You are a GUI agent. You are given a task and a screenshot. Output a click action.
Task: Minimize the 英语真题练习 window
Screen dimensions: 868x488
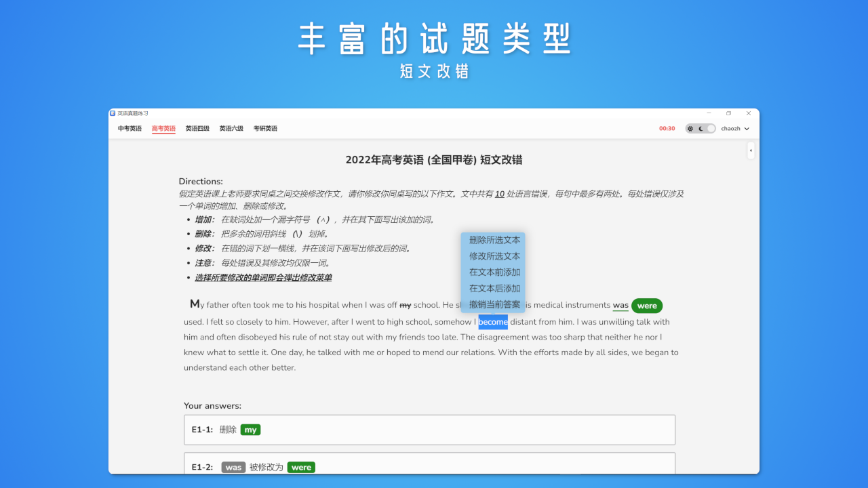(709, 113)
